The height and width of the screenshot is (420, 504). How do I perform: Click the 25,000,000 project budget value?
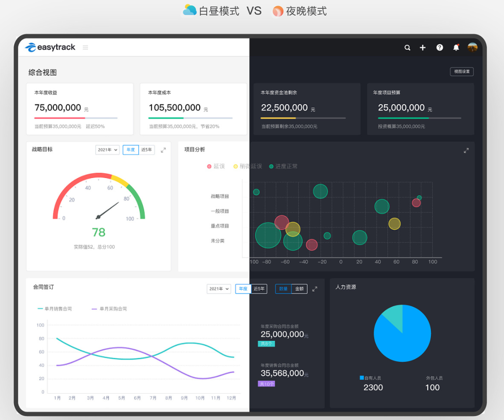pos(401,107)
